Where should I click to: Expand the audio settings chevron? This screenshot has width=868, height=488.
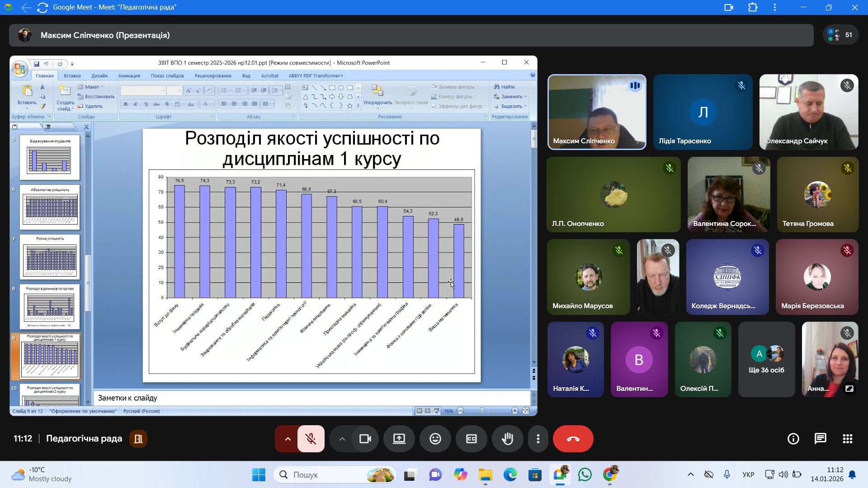click(x=288, y=439)
